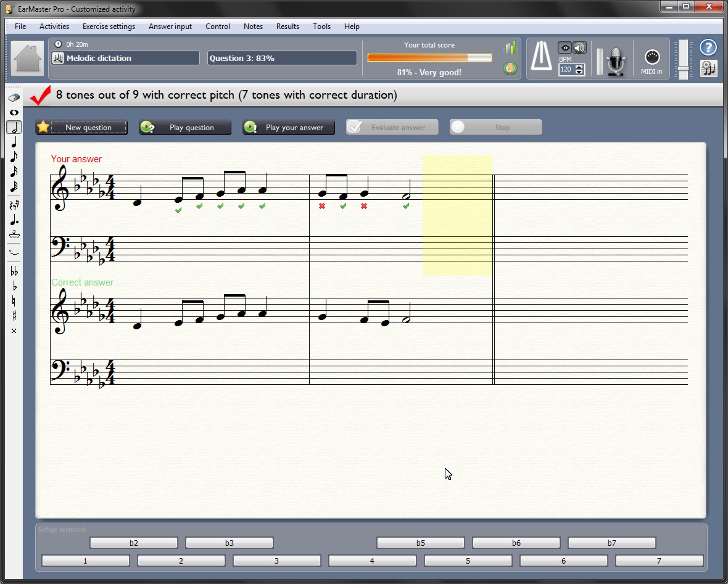The height and width of the screenshot is (584, 728).
Task: Open the Exercise settings menu
Action: pyautogui.click(x=109, y=27)
